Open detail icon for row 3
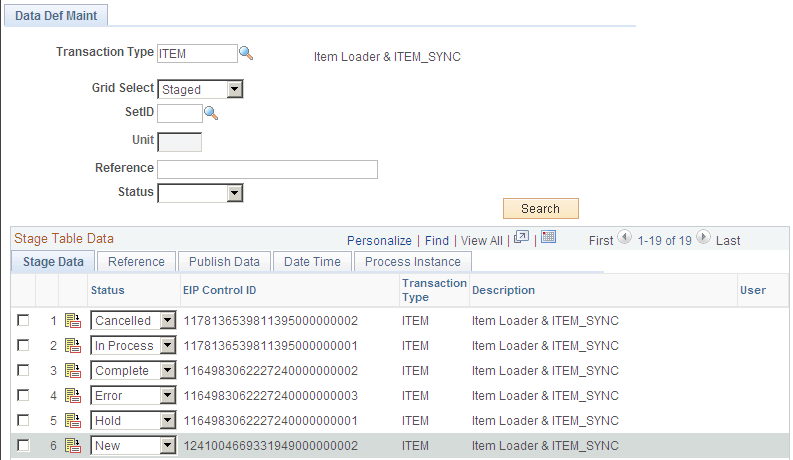The image size is (793, 460). coord(73,371)
